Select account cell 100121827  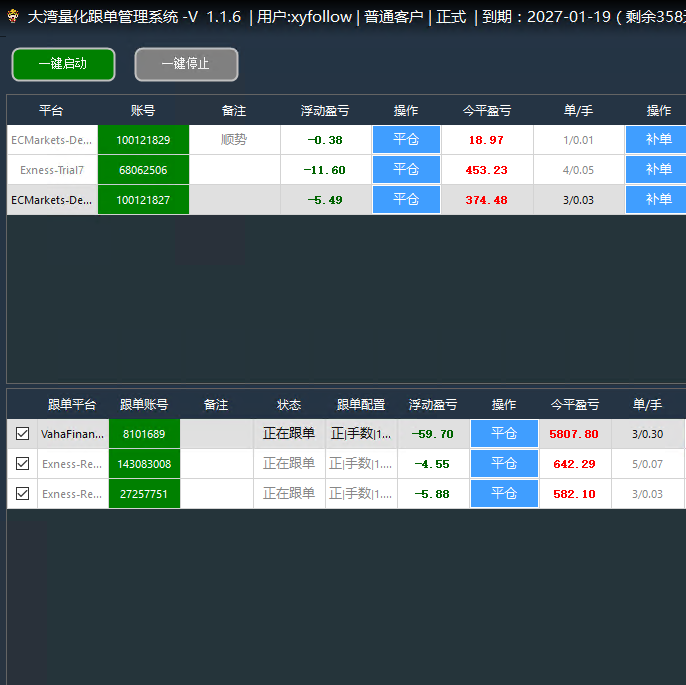point(143,200)
